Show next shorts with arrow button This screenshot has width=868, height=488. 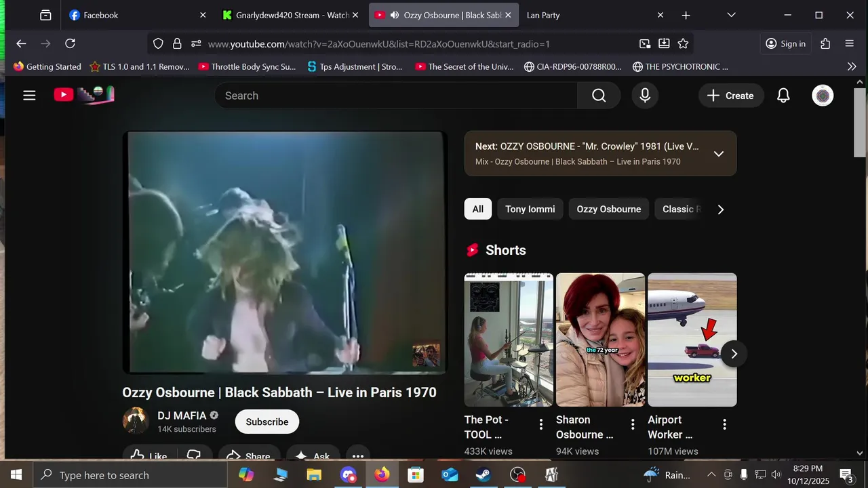(734, 354)
